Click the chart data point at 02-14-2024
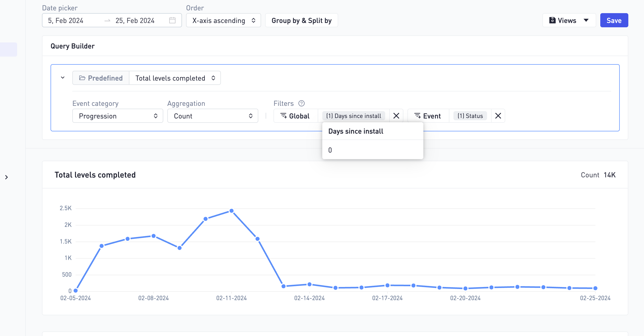Screen dimensions: 644x336 coord(309,284)
